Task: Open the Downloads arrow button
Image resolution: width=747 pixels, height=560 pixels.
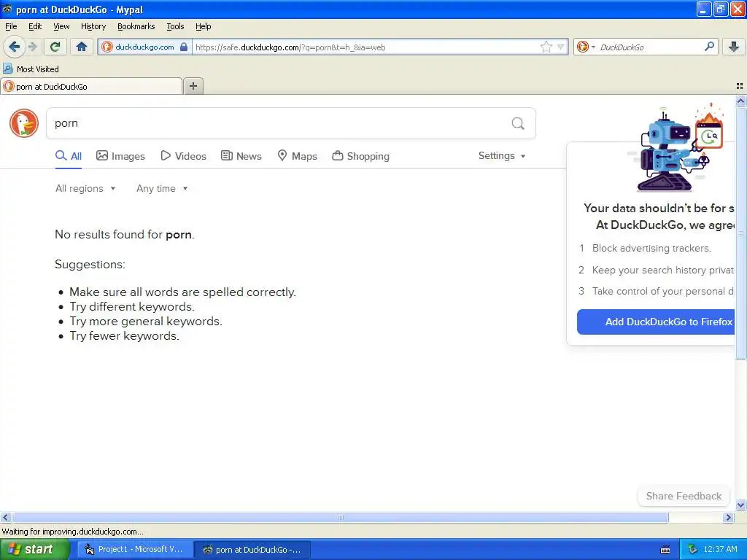Action: 733,47
